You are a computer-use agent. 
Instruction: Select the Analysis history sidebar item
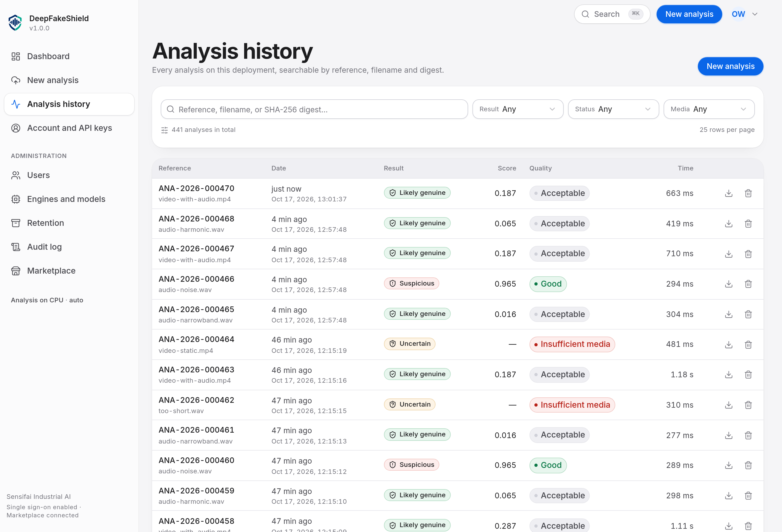(69, 104)
